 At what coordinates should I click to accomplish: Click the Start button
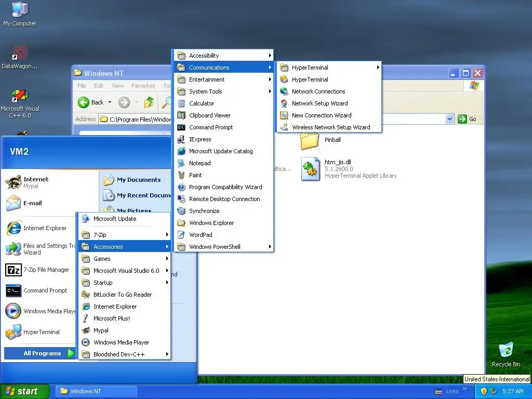(x=24, y=391)
